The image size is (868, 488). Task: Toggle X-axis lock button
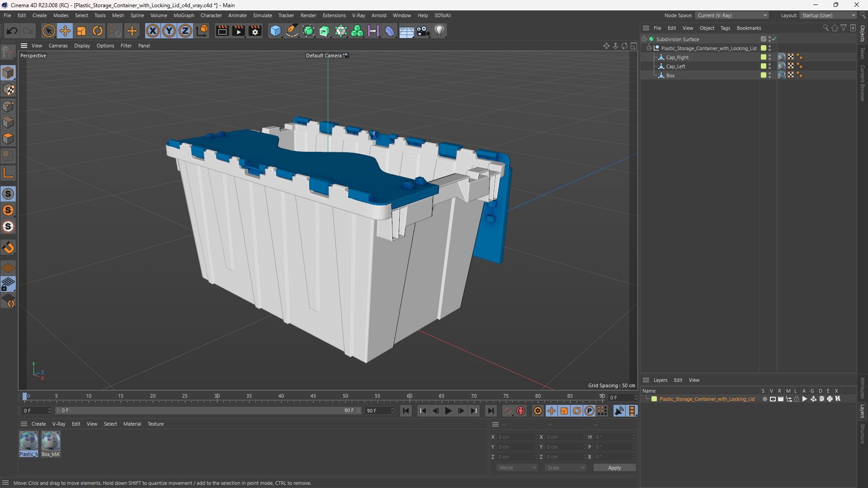click(x=153, y=31)
